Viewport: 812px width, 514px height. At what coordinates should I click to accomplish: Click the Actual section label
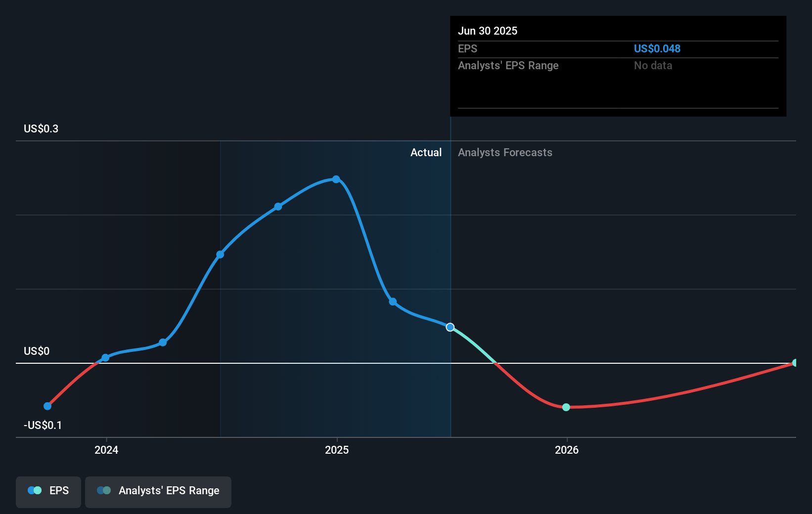point(426,153)
